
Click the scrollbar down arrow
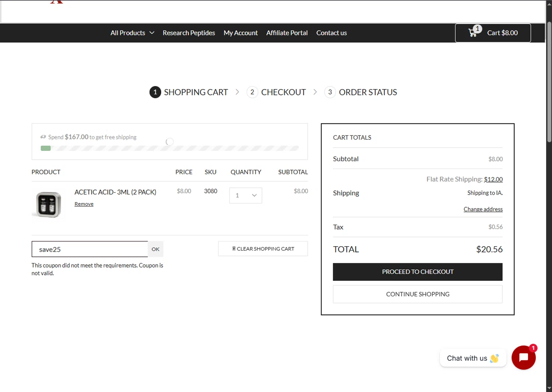[549, 388]
